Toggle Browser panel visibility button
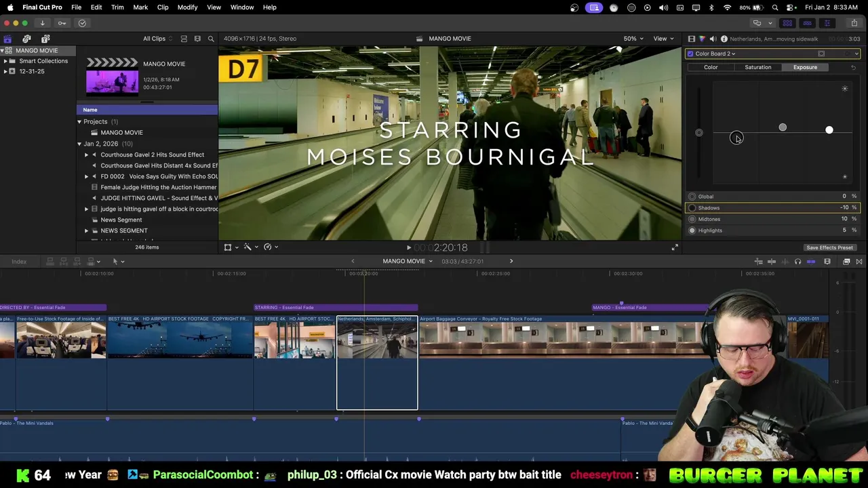The height and width of the screenshot is (488, 868). coord(788,23)
